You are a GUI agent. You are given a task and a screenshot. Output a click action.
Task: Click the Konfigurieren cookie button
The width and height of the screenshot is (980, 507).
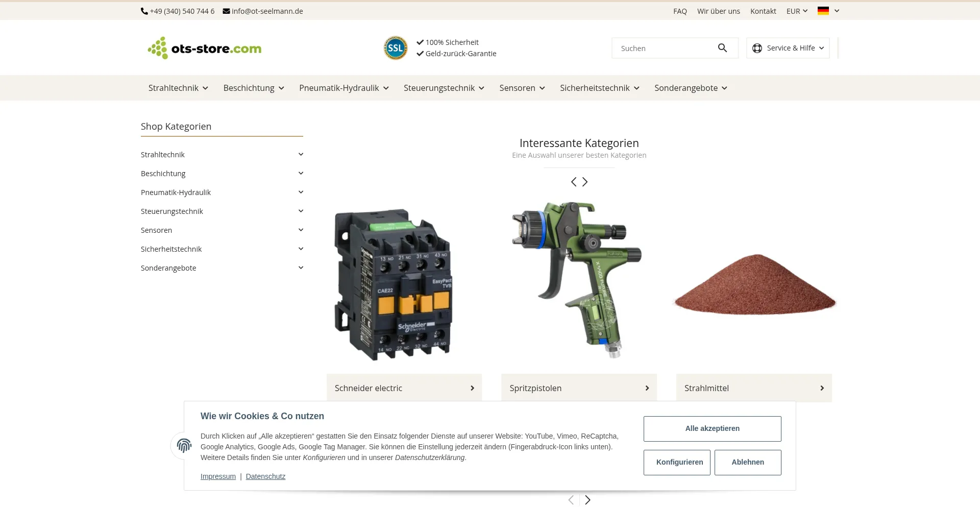[677, 463]
